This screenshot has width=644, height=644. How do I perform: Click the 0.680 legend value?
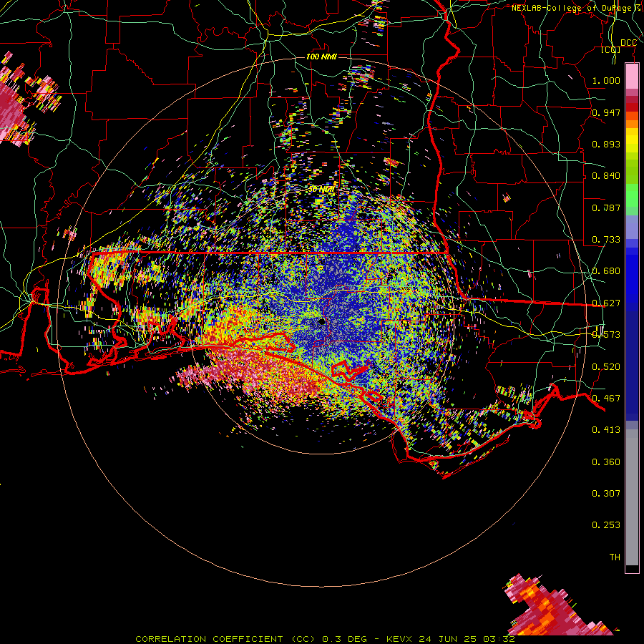(606, 271)
